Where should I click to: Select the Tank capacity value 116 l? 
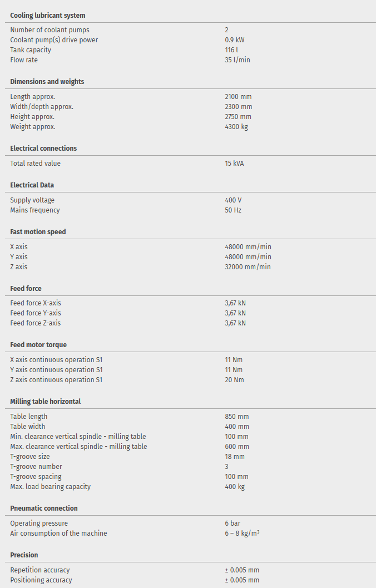pyautogui.click(x=231, y=50)
